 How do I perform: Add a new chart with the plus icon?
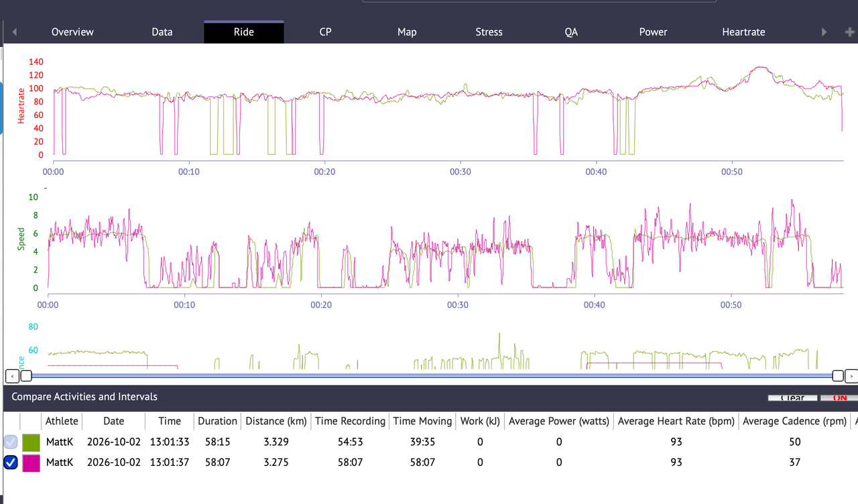(850, 32)
